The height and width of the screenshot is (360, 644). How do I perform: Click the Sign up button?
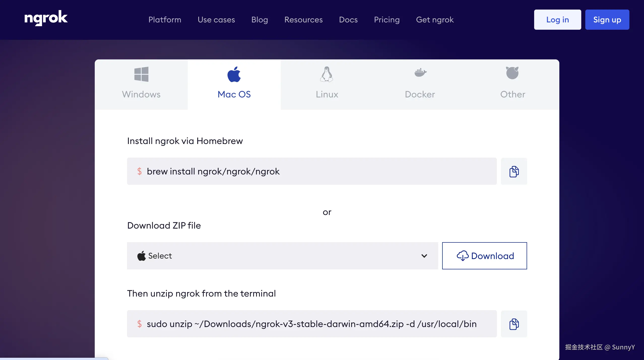click(x=607, y=20)
